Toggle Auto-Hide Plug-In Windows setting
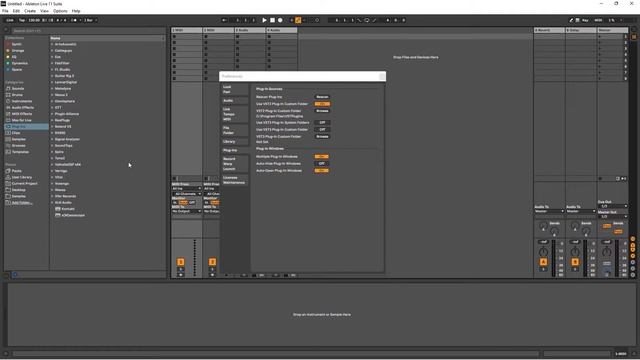 pos(322,163)
